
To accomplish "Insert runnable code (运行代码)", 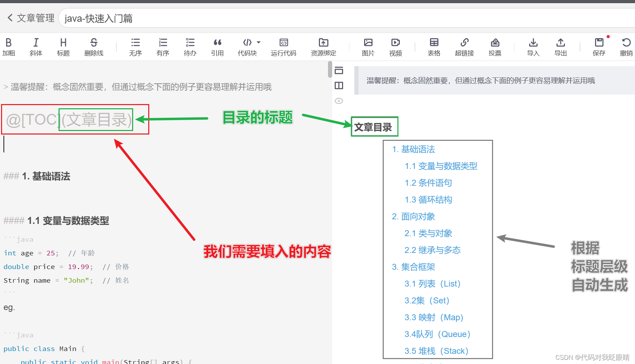I will pyautogui.click(x=284, y=47).
